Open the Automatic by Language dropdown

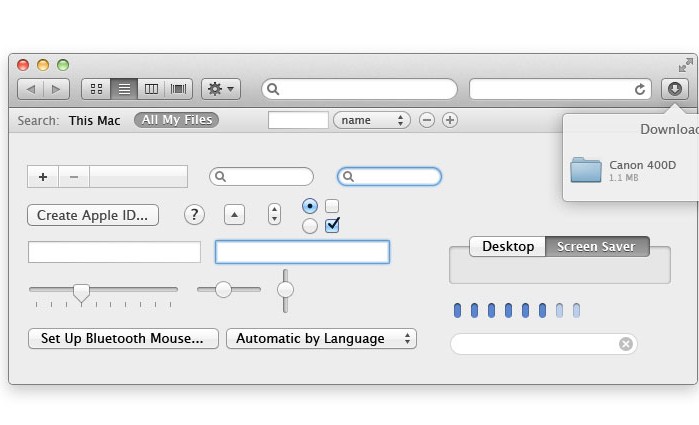coord(321,338)
